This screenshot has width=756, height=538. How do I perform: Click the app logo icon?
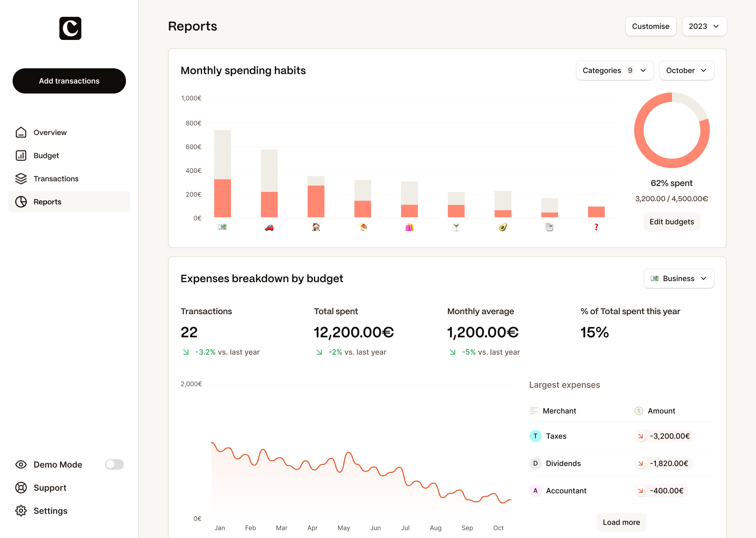pyautogui.click(x=70, y=28)
